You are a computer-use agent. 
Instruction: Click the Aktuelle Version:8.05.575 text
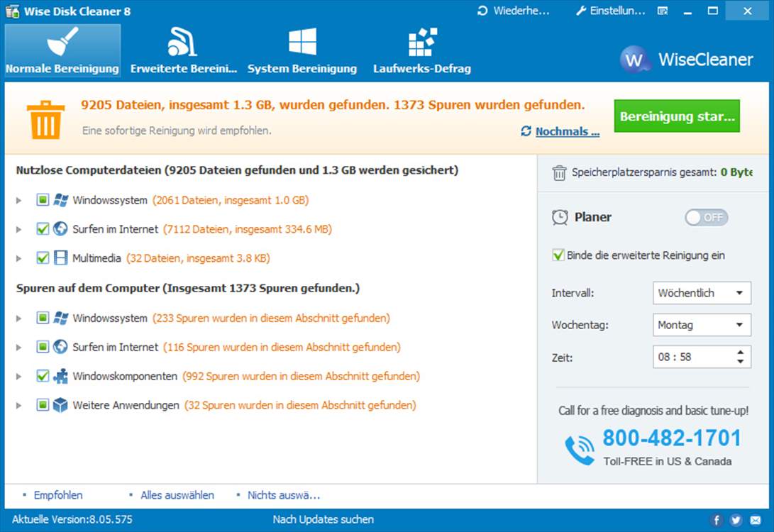[x=72, y=519]
